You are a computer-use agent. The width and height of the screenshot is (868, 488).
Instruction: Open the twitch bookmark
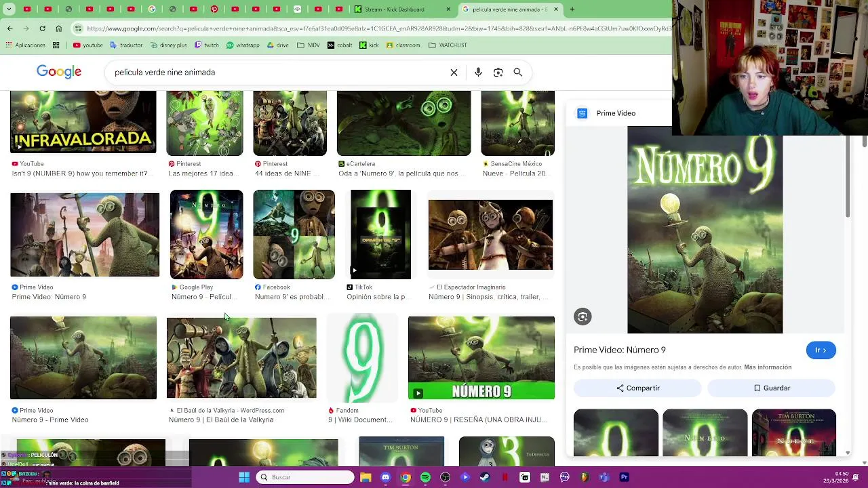pyautogui.click(x=207, y=45)
